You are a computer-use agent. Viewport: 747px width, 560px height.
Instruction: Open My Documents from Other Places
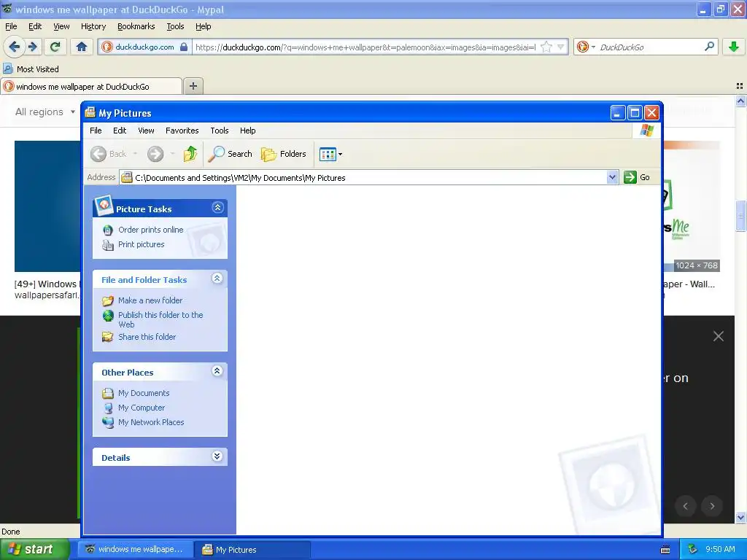coord(144,393)
